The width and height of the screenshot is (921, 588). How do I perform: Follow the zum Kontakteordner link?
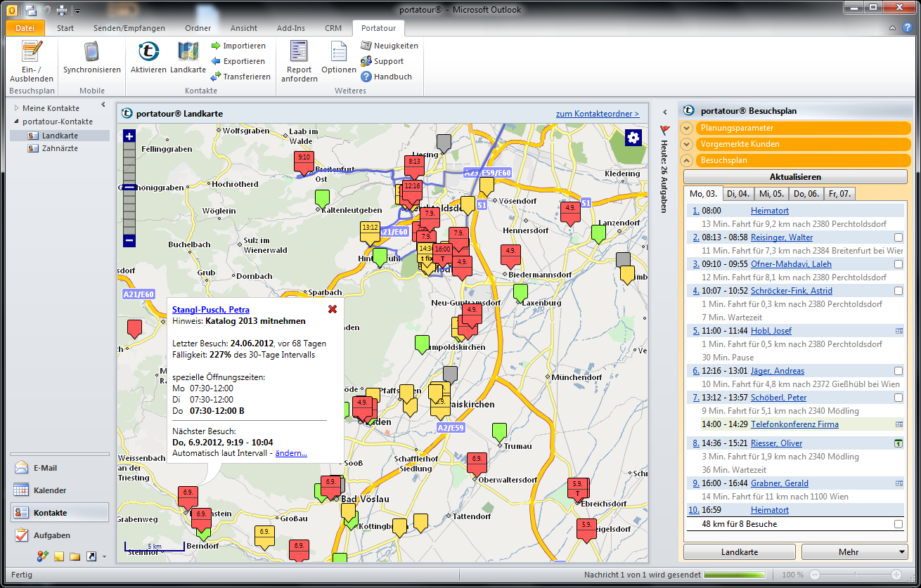(598, 113)
